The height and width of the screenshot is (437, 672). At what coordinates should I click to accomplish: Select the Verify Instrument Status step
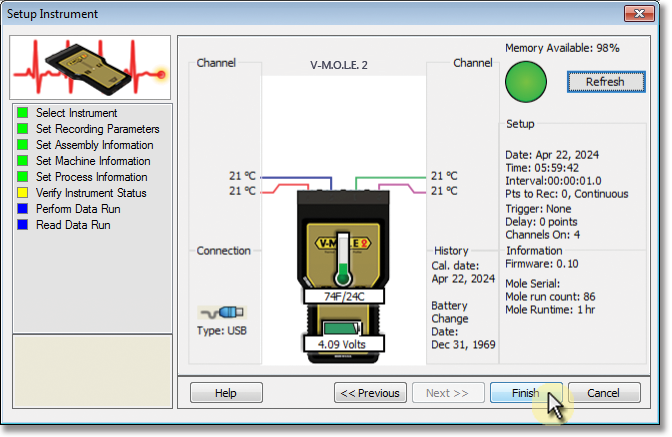91,193
